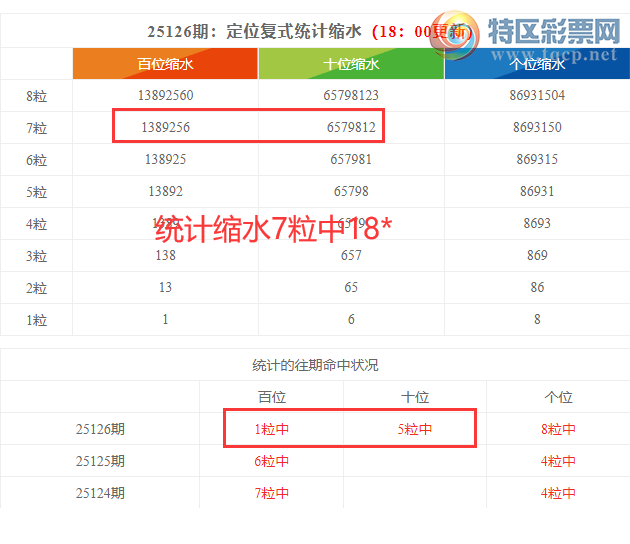Select the 25126期 定位复式统计缩水 title
630x544 pixels.
pyautogui.click(x=254, y=31)
